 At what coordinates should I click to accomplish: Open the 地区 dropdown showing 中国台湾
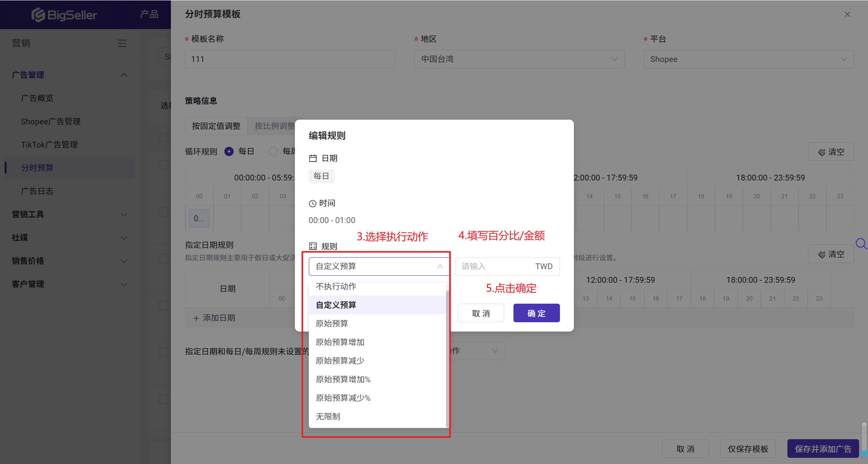click(x=519, y=59)
